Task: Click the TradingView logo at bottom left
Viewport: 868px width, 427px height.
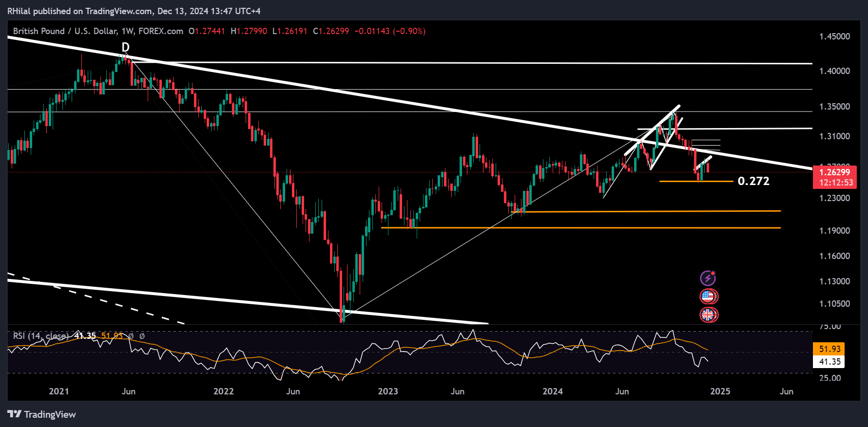Action: (x=42, y=414)
